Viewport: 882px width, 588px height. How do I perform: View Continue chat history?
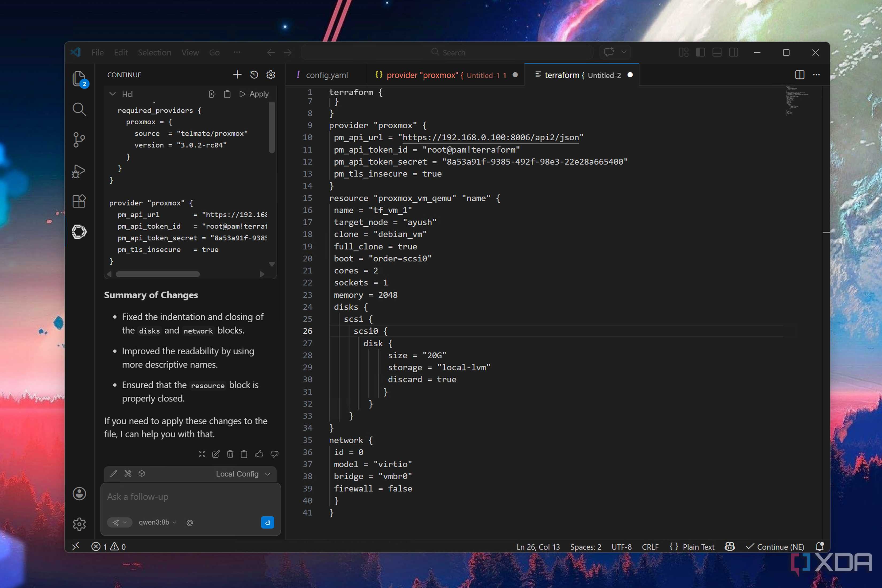(x=254, y=75)
